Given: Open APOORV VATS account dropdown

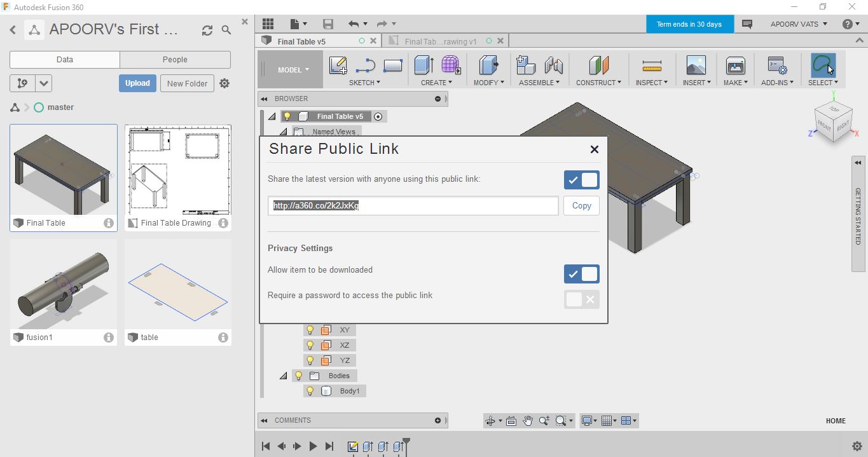Looking at the screenshot, I should [799, 24].
